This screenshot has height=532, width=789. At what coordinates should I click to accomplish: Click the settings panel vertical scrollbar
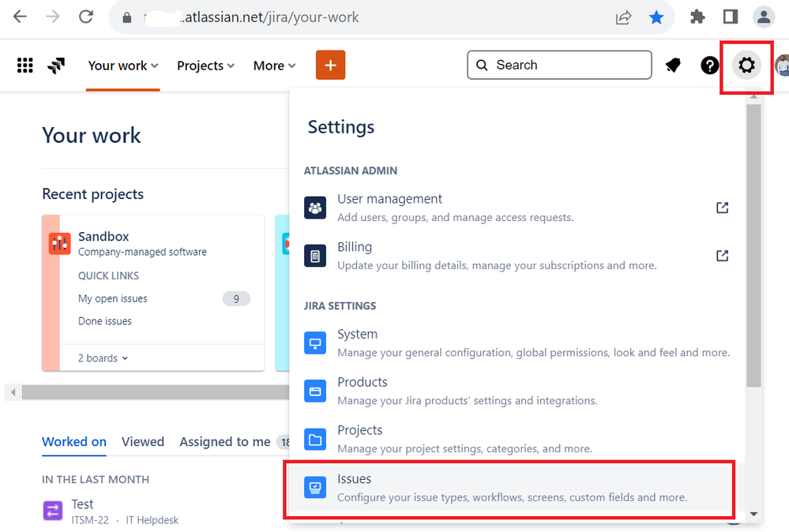point(753,245)
